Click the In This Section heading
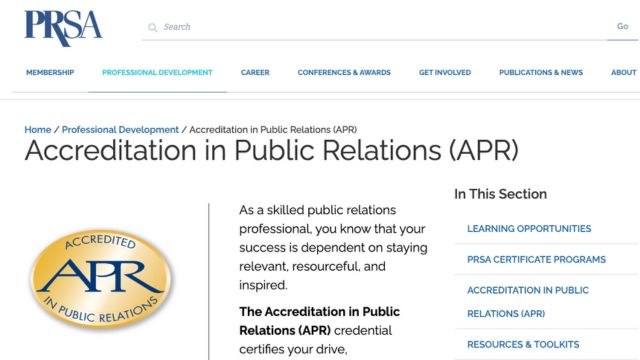The image size is (640, 360). pos(500,194)
